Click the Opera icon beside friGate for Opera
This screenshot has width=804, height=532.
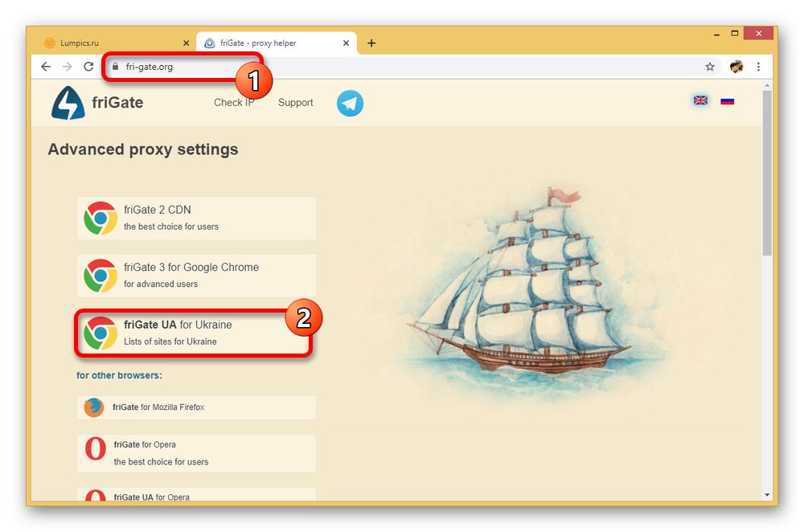pyautogui.click(x=96, y=449)
